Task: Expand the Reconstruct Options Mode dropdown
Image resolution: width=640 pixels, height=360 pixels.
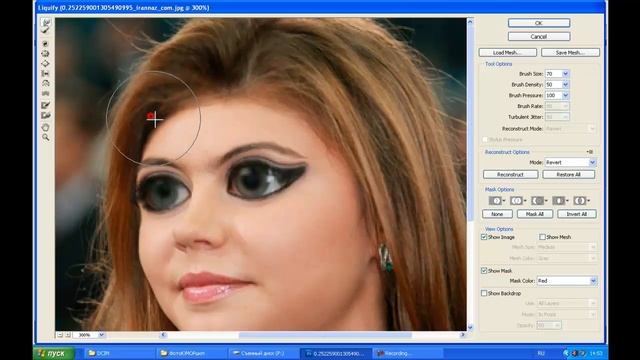Action: coord(592,162)
